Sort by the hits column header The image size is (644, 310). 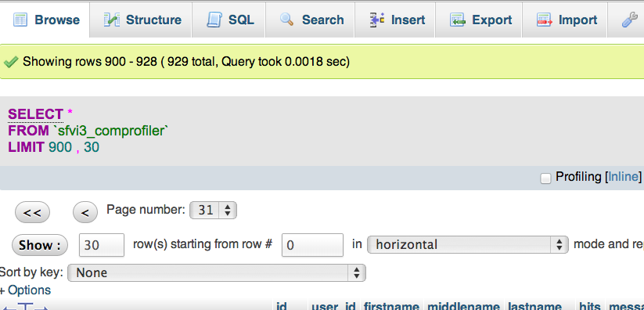(x=590, y=305)
